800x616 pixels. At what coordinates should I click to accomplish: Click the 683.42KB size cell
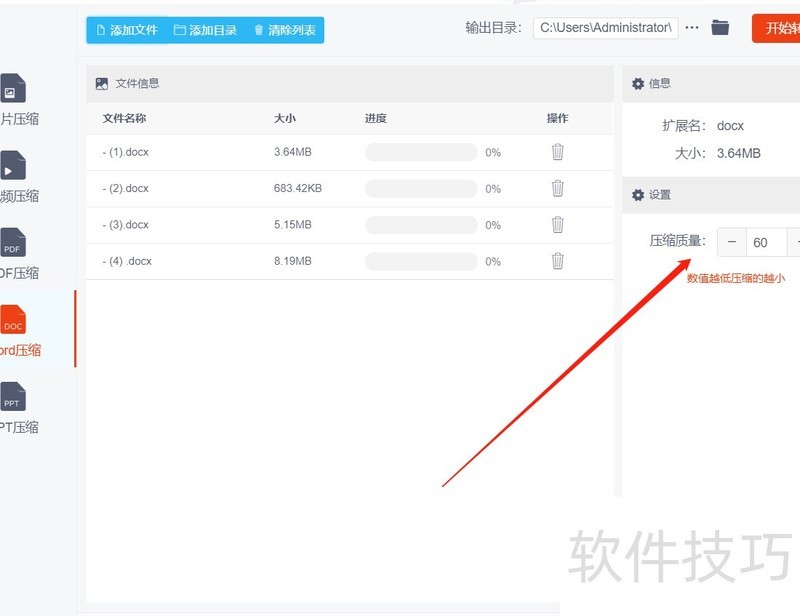[298, 188]
